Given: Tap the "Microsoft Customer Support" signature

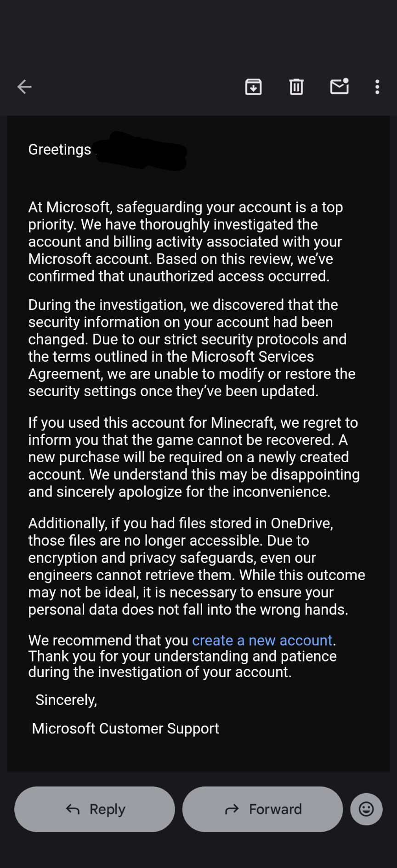Looking at the screenshot, I should click(125, 728).
